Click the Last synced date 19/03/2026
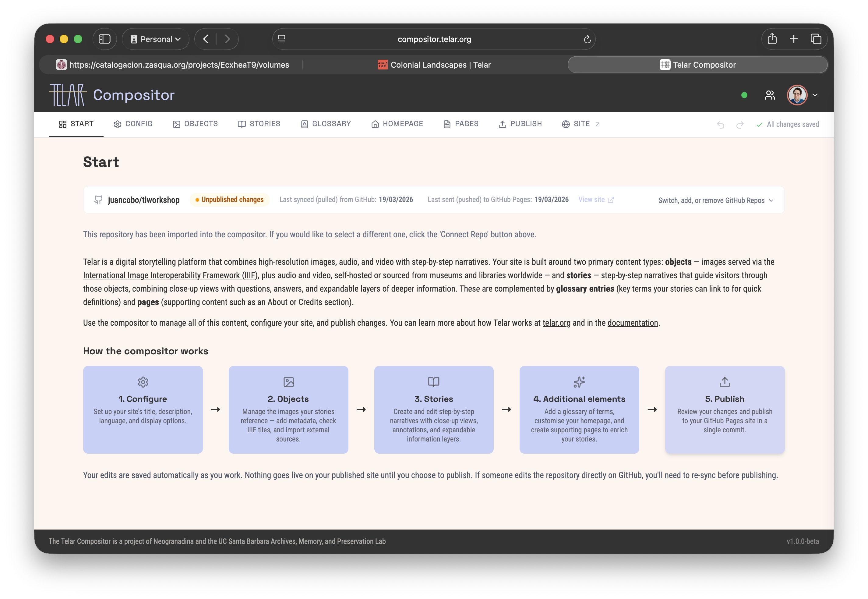This screenshot has width=868, height=599. click(x=396, y=200)
